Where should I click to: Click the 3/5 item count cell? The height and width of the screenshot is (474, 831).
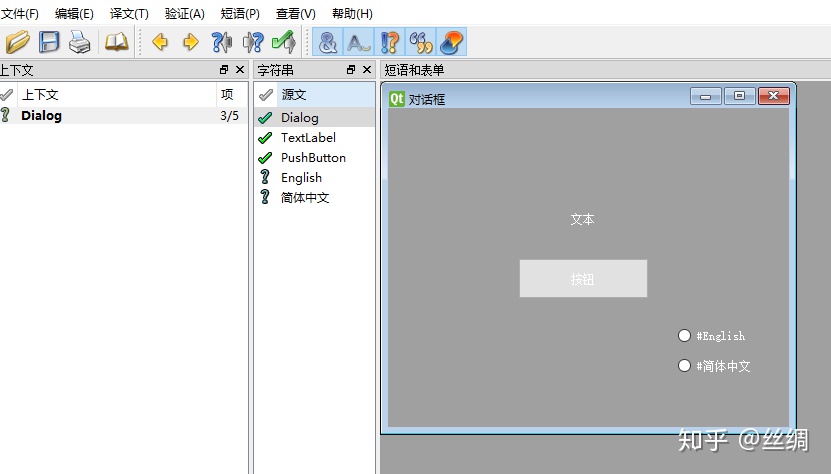229,116
